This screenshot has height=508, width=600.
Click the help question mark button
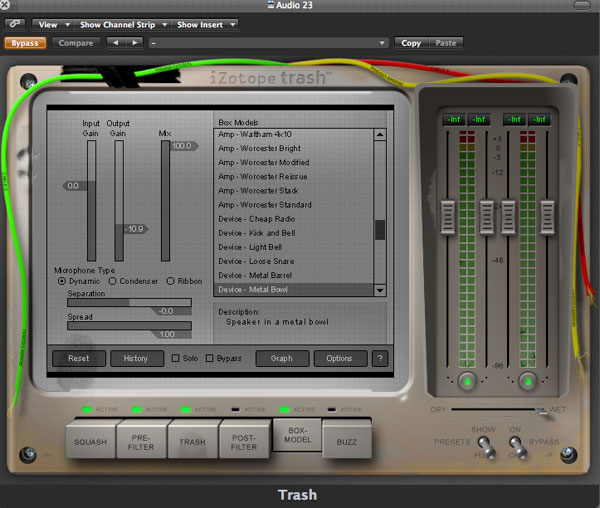(380, 358)
